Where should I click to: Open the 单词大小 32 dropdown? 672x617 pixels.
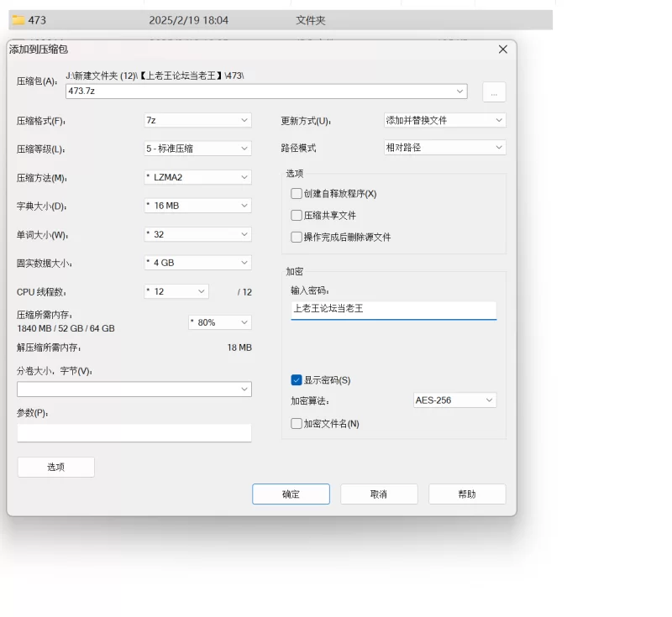pos(197,235)
